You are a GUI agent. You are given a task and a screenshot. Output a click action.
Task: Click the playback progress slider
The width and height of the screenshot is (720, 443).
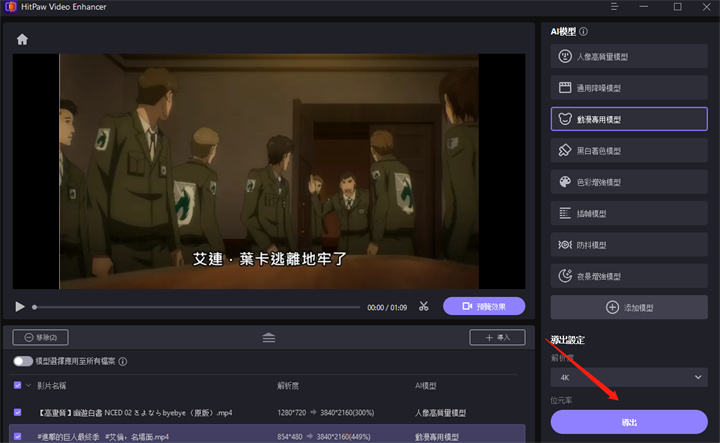click(x=197, y=307)
